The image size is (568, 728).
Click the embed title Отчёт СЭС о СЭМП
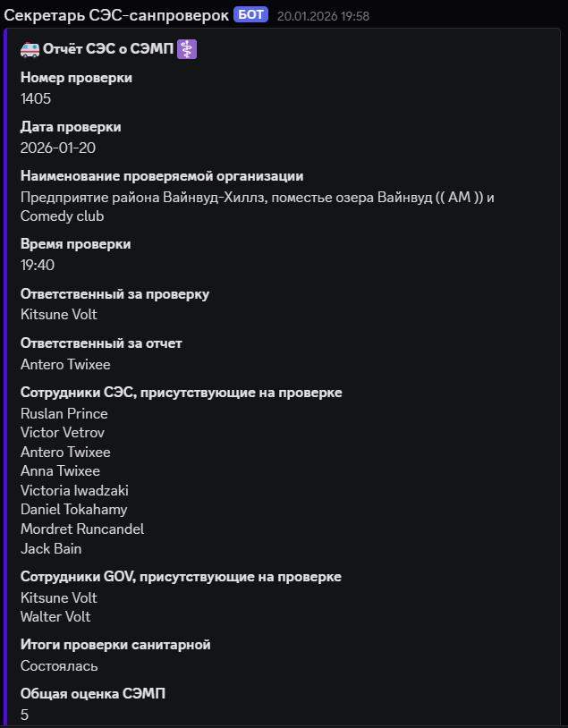coord(108,50)
